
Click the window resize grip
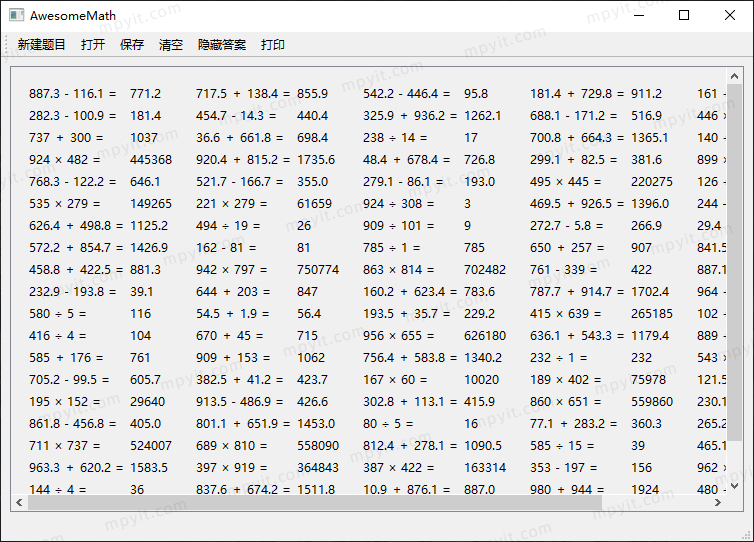[x=748, y=536]
